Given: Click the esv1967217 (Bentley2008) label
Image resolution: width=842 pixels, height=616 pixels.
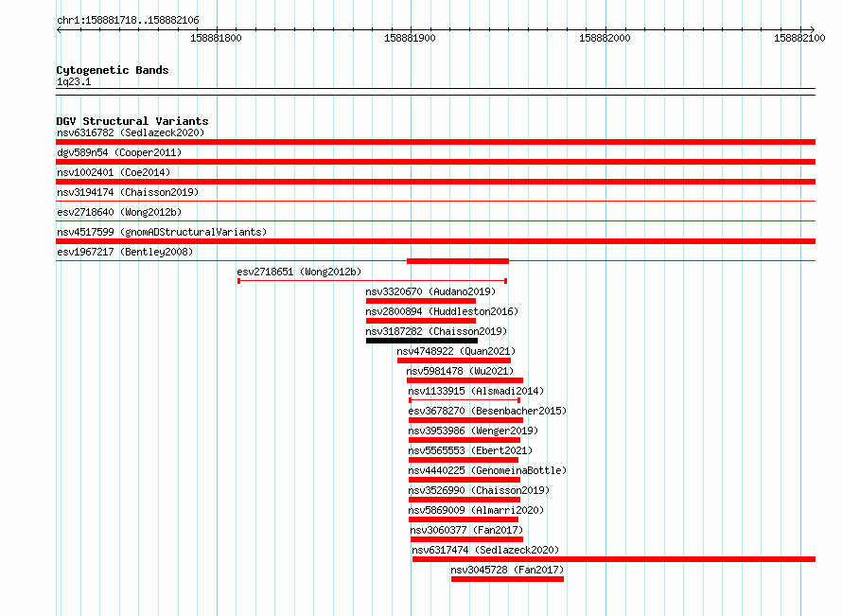Looking at the screenshot, I should [x=125, y=252].
